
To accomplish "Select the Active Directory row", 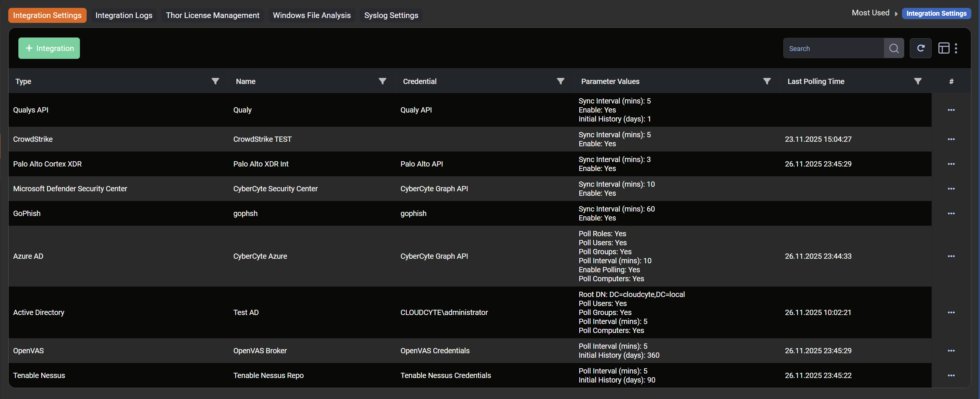I will coord(39,312).
